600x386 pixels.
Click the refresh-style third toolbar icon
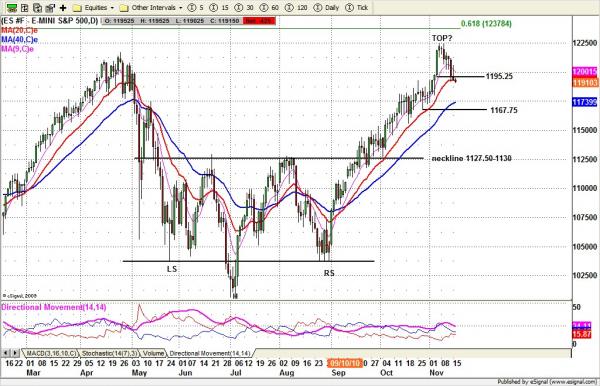pyautogui.click(x=38, y=7)
